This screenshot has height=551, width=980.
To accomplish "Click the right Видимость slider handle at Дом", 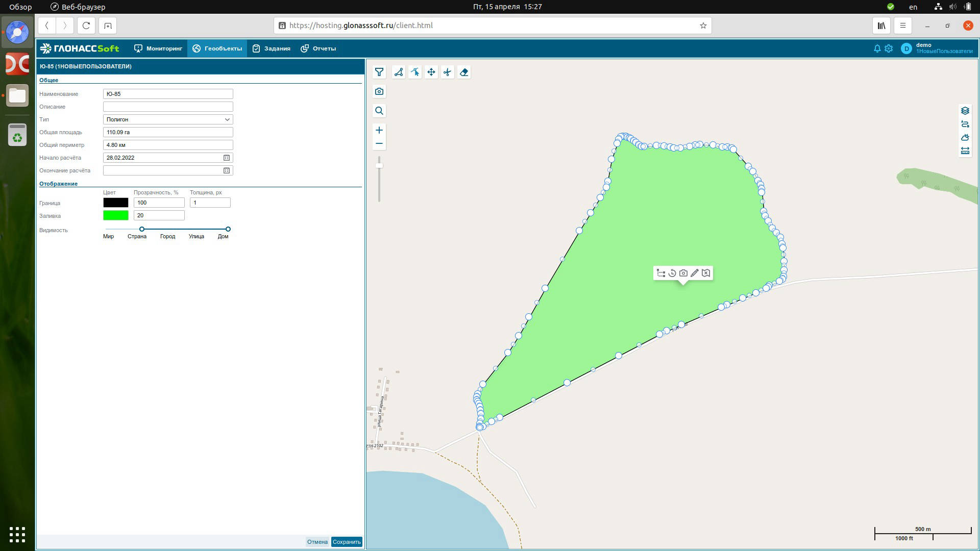I will (x=228, y=229).
